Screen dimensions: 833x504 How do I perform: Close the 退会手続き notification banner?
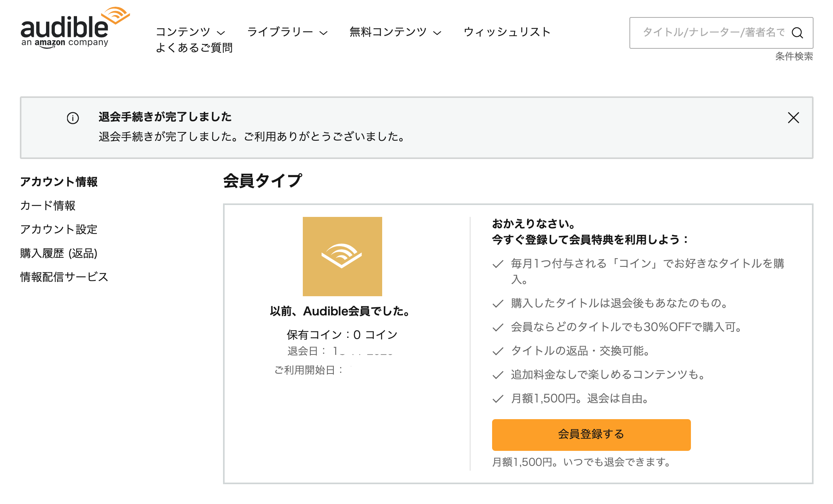coord(793,118)
